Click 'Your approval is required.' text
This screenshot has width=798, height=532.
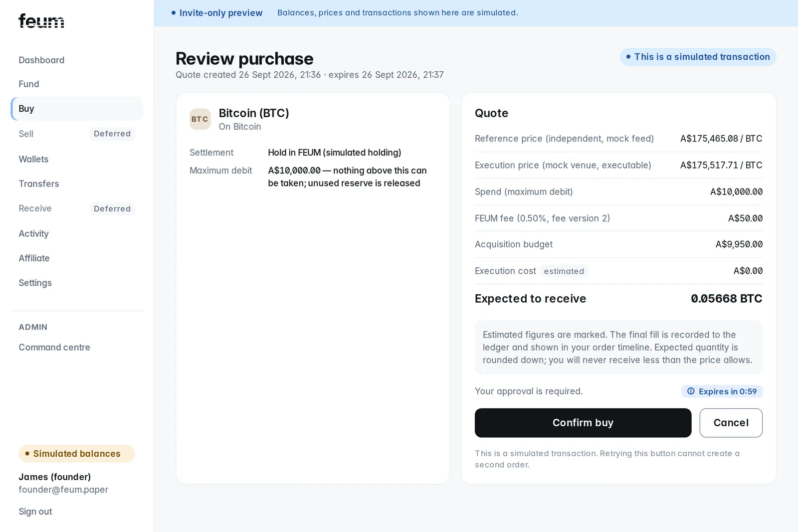tap(529, 391)
